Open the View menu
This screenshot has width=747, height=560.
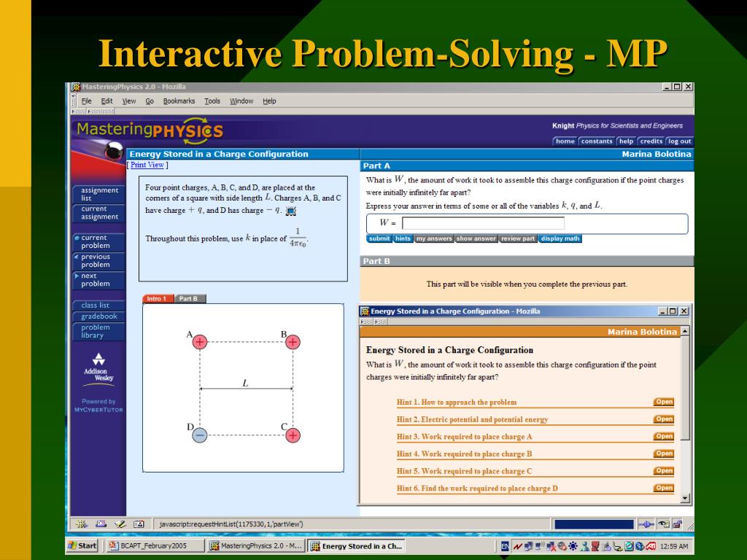pos(128,101)
